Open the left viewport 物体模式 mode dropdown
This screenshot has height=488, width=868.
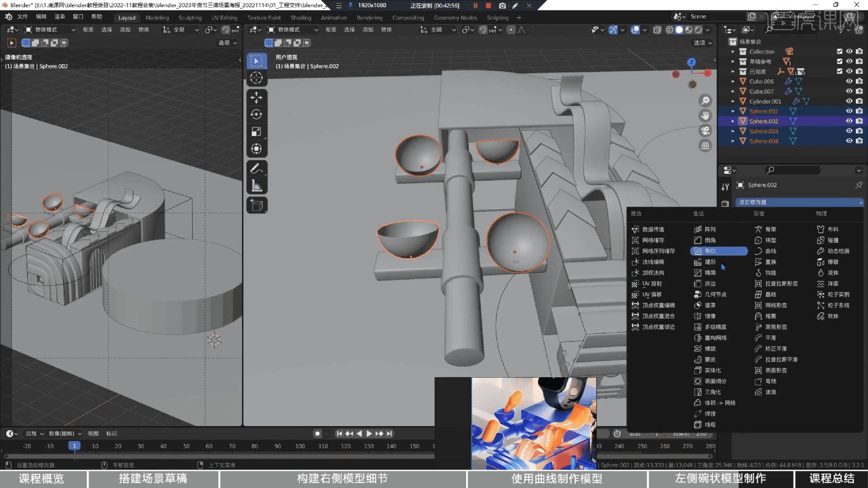[50, 30]
